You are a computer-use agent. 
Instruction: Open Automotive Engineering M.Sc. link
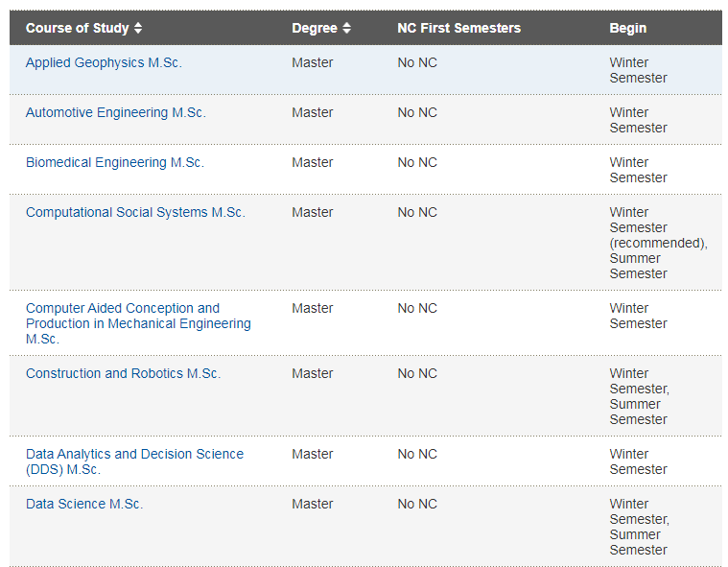tap(116, 112)
